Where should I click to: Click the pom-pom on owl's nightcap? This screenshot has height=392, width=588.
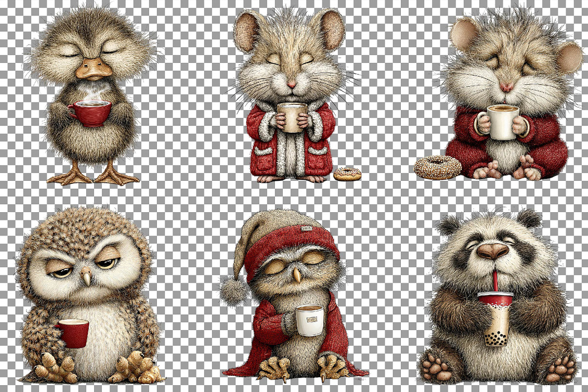234,291
